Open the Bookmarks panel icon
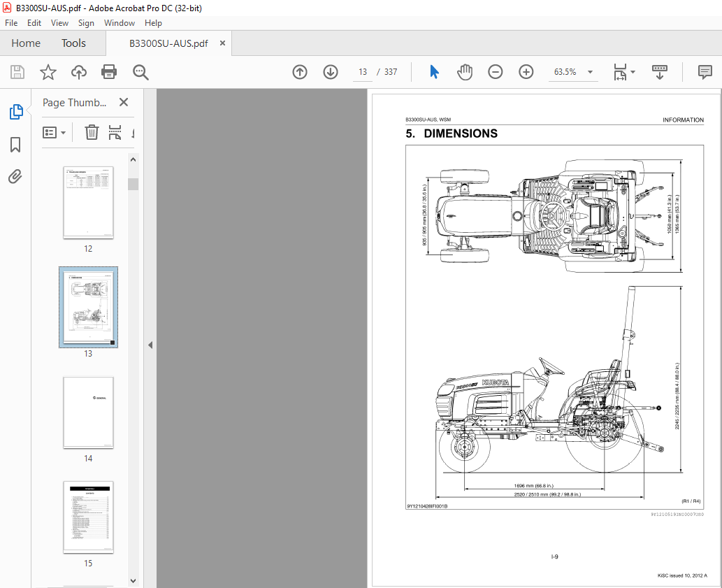This screenshot has width=722, height=588. click(15, 145)
